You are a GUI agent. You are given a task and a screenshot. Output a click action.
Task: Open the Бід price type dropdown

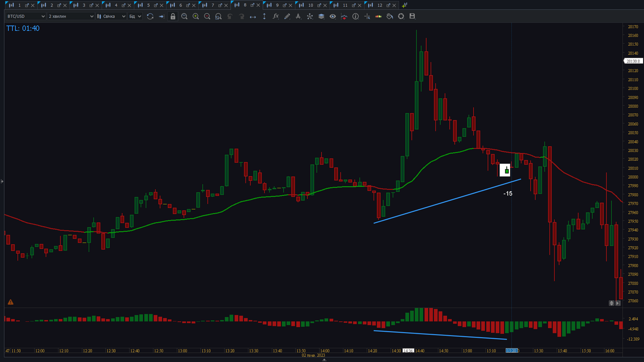tap(135, 16)
